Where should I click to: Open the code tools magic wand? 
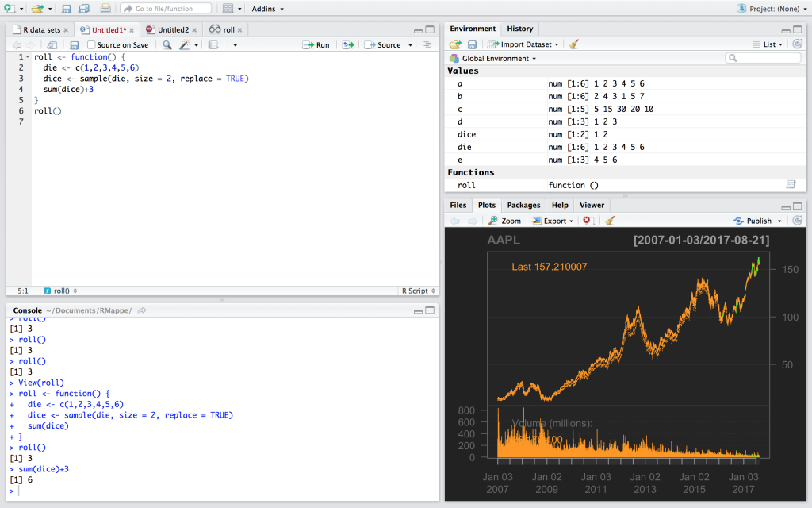tap(185, 45)
